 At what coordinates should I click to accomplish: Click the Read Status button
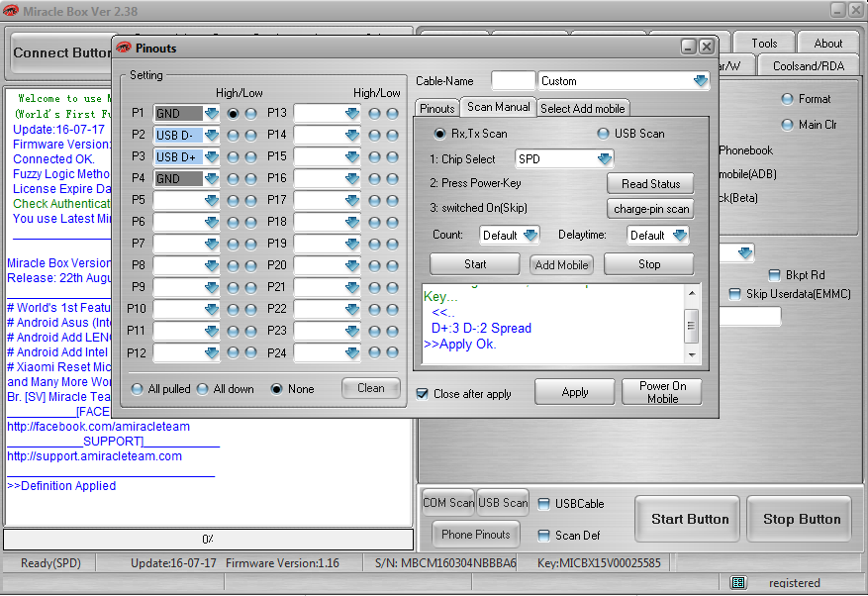[x=650, y=184]
